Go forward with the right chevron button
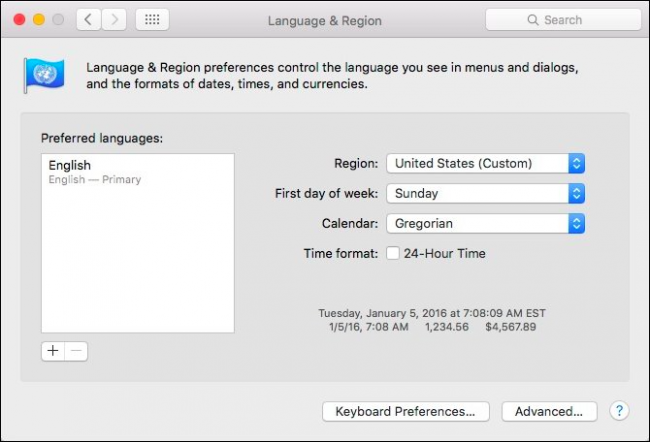This screenshot has height=442, width=650. tap(114, 19)
